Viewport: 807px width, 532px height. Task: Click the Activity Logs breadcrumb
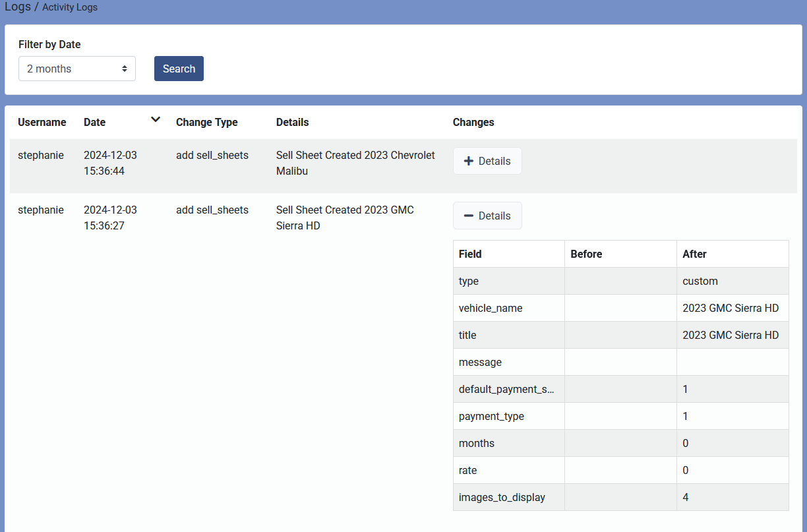pyautogui.click(x=70, y=7)
